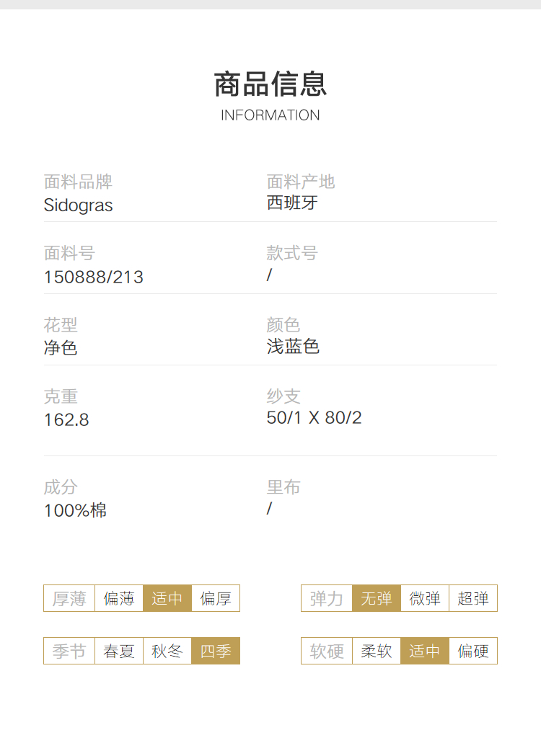Click yarn count 50/1 X 80/2
Viewport: 541px width, 756px height.
coord(315,417)
